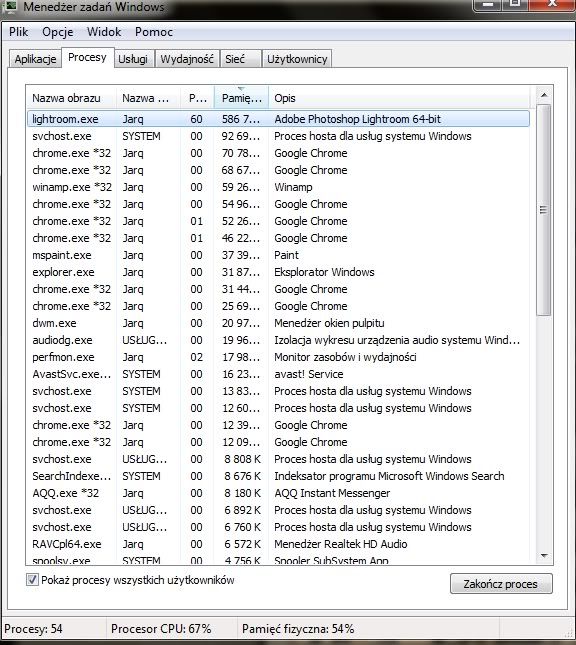The height and width of the screenshot is (645, 576).
Task: Switch to the Usługi tab
Action: [133, 59]
